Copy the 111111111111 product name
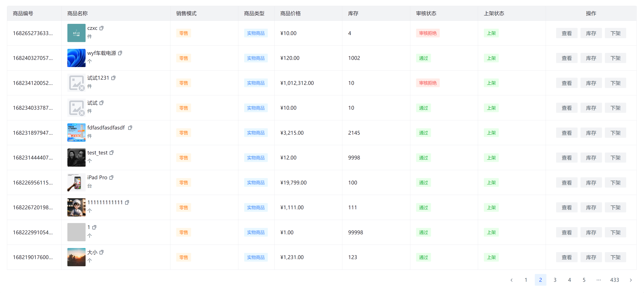Viewport: 644px width, 293px height. point(127,203)
